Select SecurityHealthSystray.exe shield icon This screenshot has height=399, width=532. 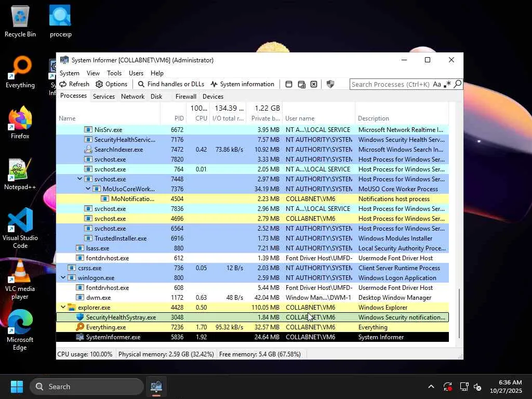80,317
